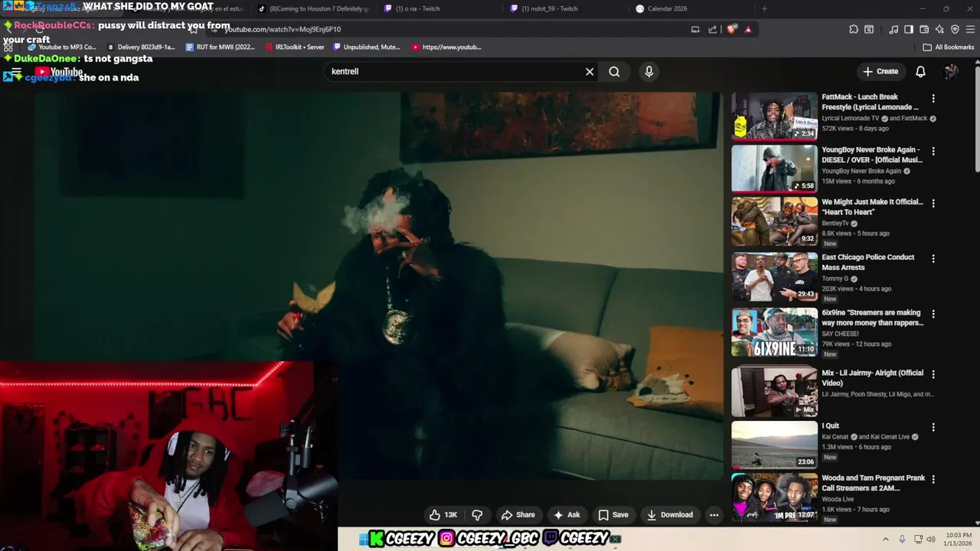Open 'Unpublished, Mute...' bookmark
980x551 pixels.
point(366,47)
